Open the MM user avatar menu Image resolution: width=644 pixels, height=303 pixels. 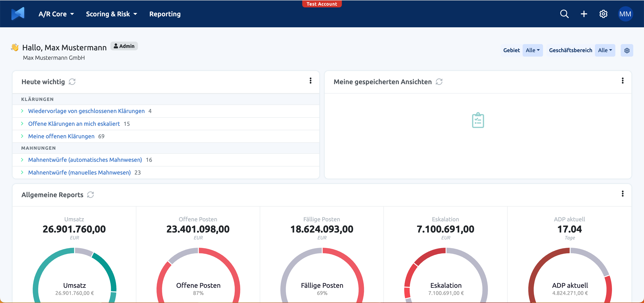(x=625, y=14)
